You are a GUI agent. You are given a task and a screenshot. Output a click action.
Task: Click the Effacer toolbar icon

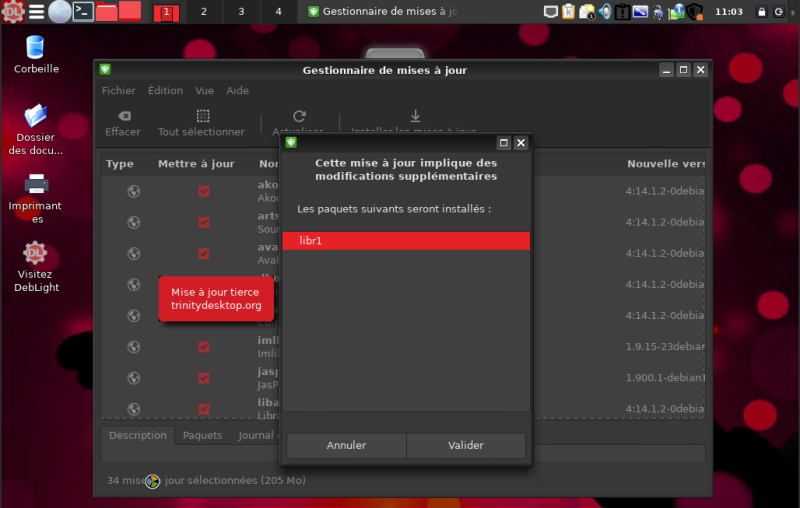click(123, 116)
